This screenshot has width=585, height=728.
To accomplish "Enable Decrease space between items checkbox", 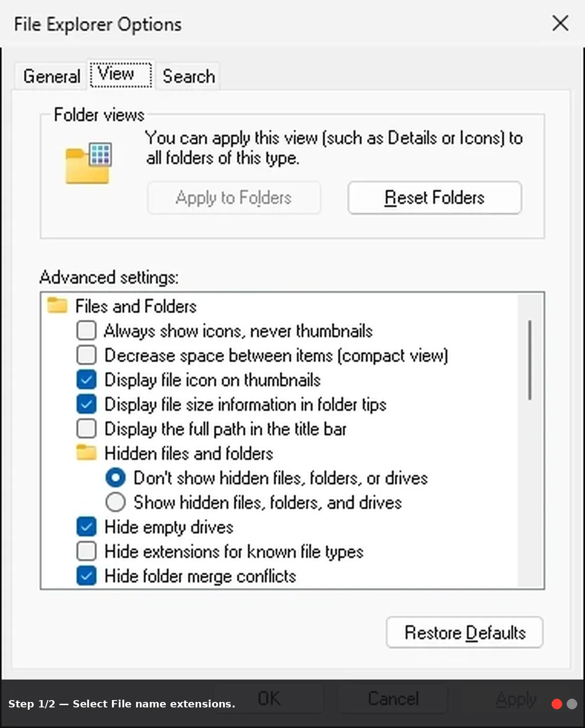I will pos(86,355).
